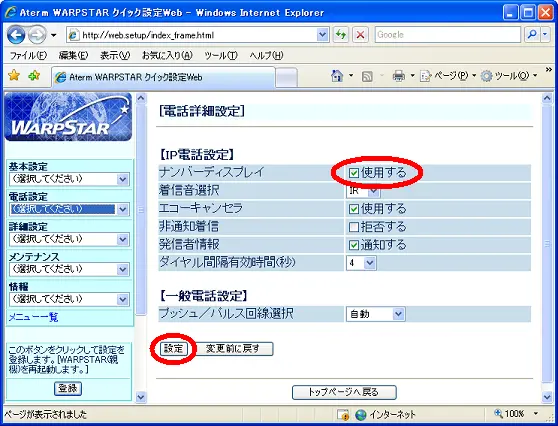Enable 非通知着信 拒否する checkbox

pos(353,227)
